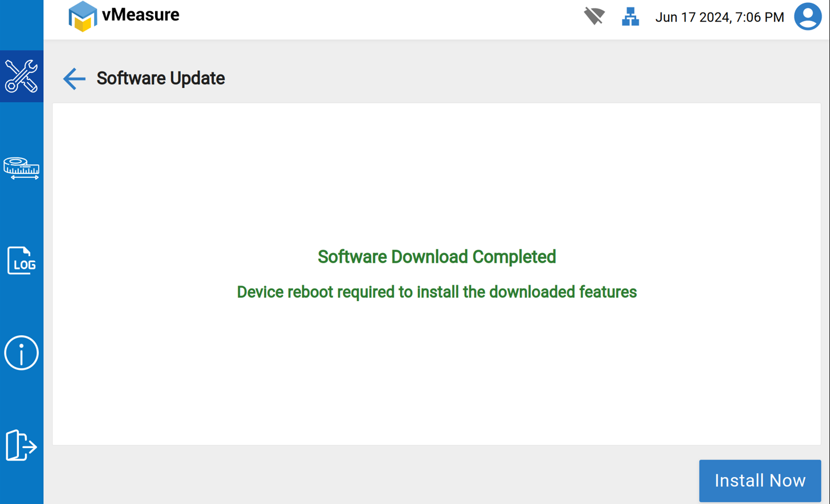Switch to the measurement tab in the sidebar
Viewport: 830px width, 504px height.
(21, 168)
